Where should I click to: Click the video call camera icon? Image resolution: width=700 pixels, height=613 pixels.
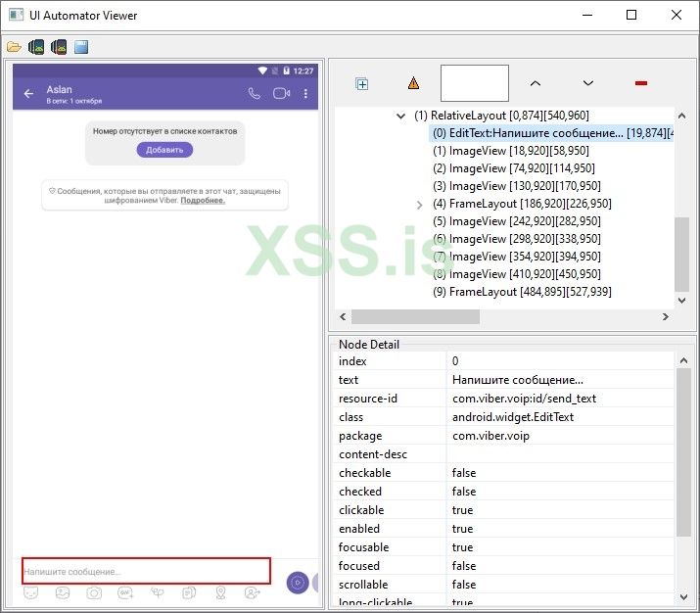tap(281, 93)
